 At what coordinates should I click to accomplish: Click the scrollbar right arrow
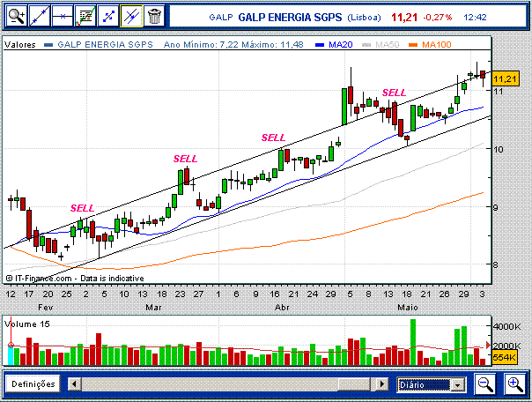pyautogui.click(x=382, y=384)
